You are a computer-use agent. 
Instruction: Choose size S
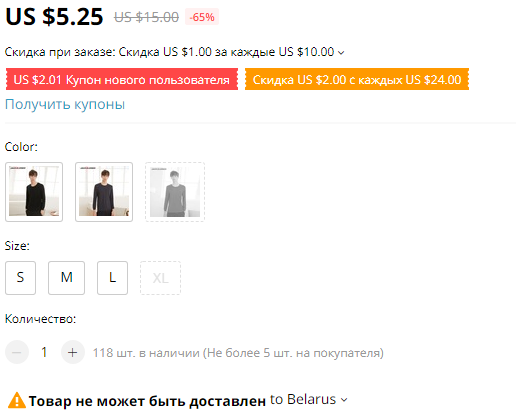tap(20, 278)
